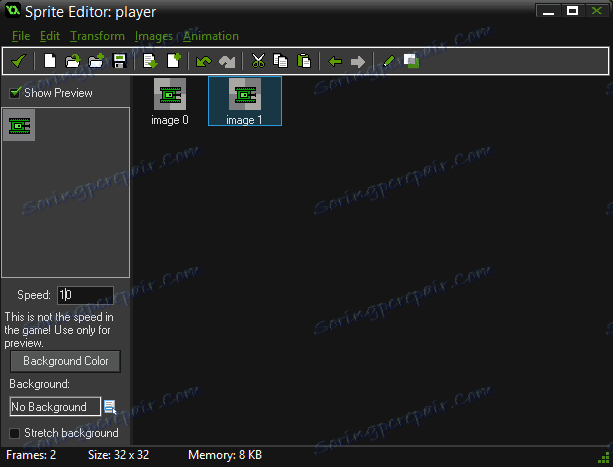Select the image 0 thumbnail
Image resolution: width=613 pixels, height=467 pixels.
[170, 101]
